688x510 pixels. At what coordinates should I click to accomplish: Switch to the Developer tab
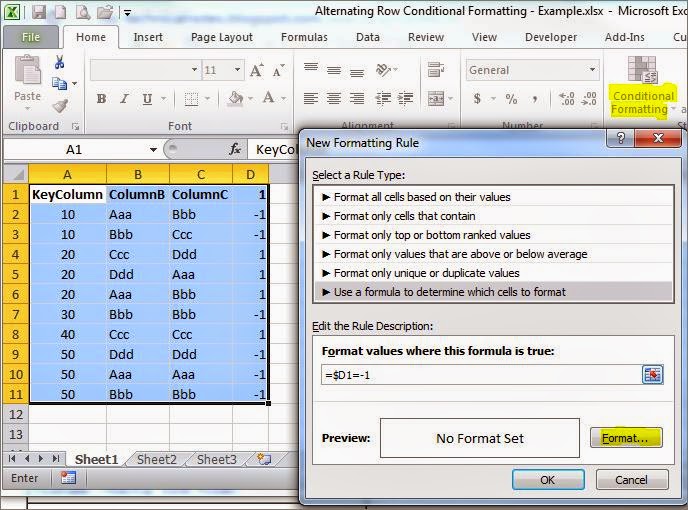(551, 37)
